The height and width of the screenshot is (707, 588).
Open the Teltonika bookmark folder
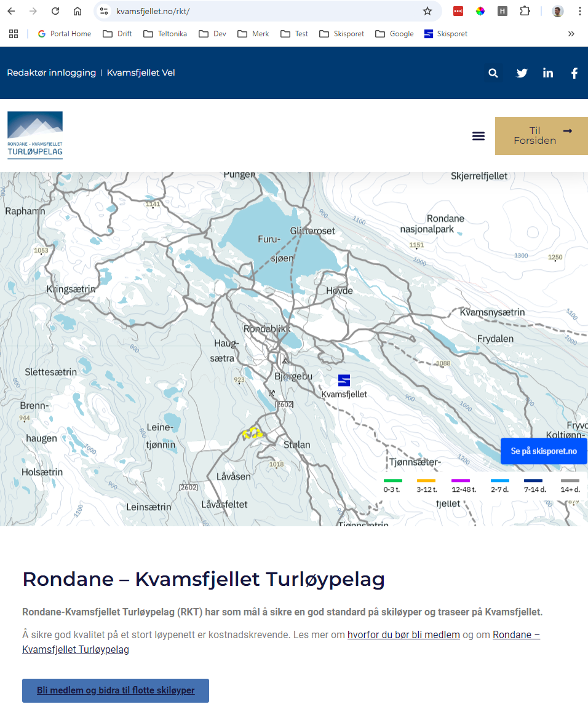[x=165, y=34]
